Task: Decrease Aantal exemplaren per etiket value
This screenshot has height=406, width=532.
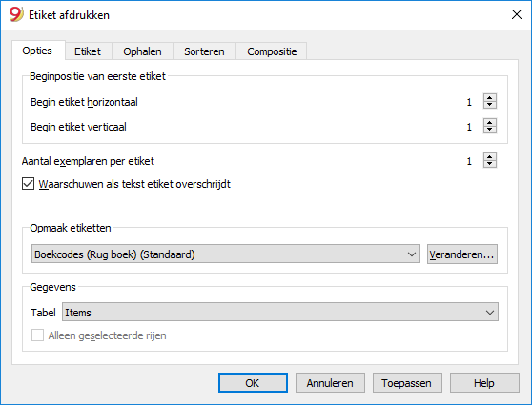Action: pos(490,164)
